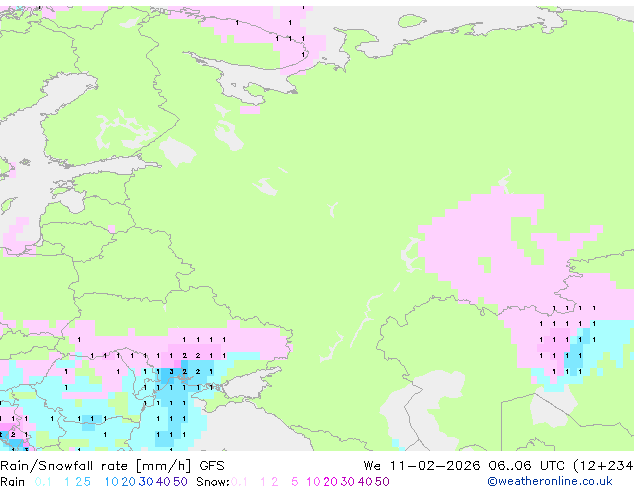Click the date text '11-02-2026'

point(435,466)
